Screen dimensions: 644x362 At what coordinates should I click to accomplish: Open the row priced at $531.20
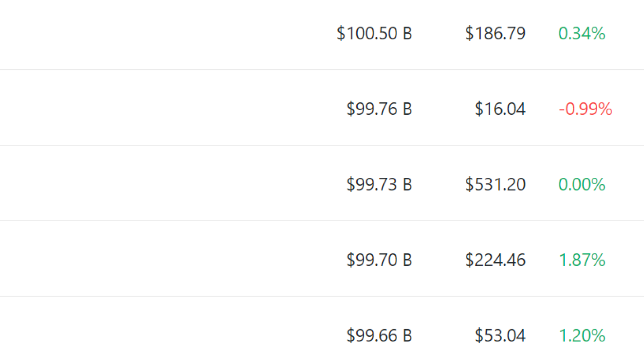tap(322, 183)
